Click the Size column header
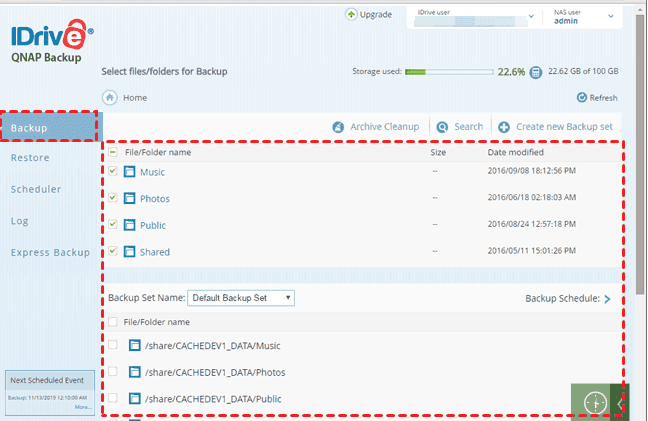648x421 pixels. (438, 152)
